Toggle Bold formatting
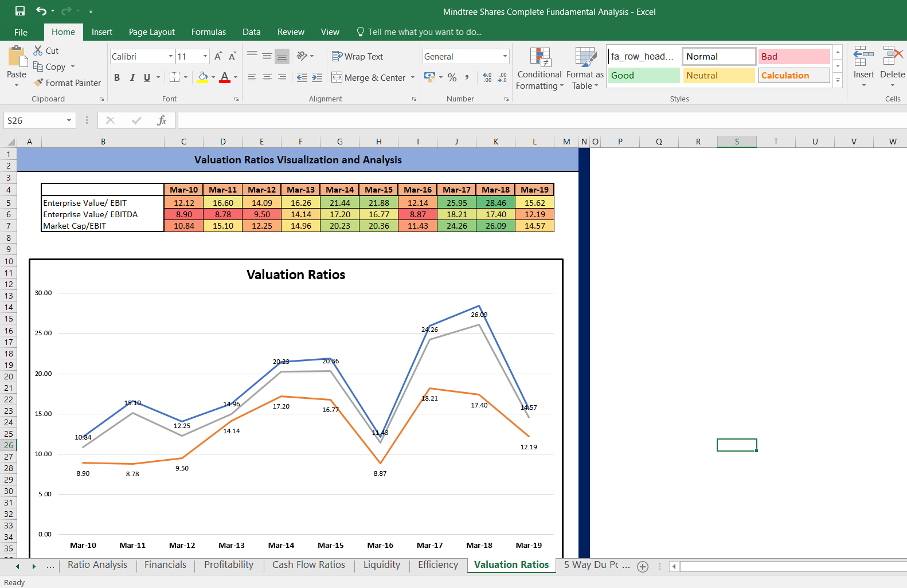 coord(117,77)
